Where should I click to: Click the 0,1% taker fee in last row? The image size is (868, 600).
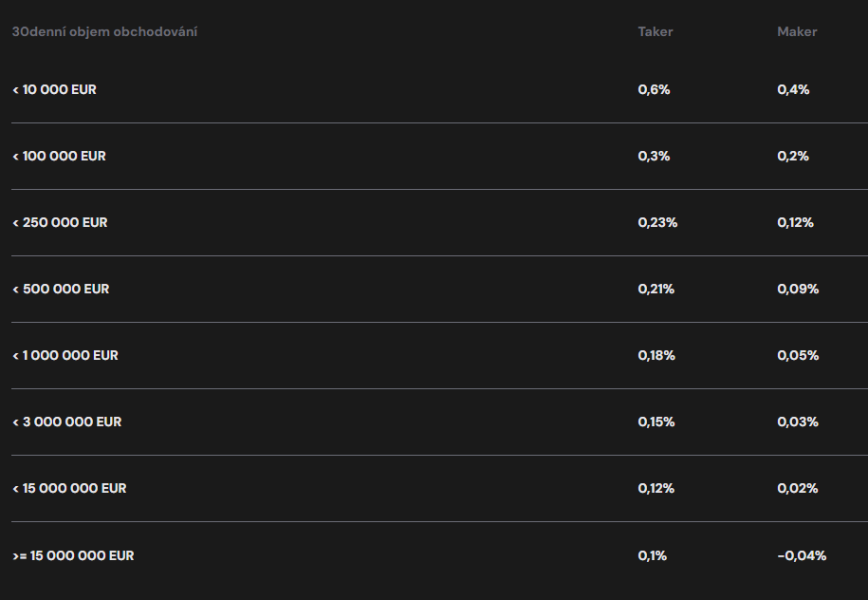[x=652, y=555]
